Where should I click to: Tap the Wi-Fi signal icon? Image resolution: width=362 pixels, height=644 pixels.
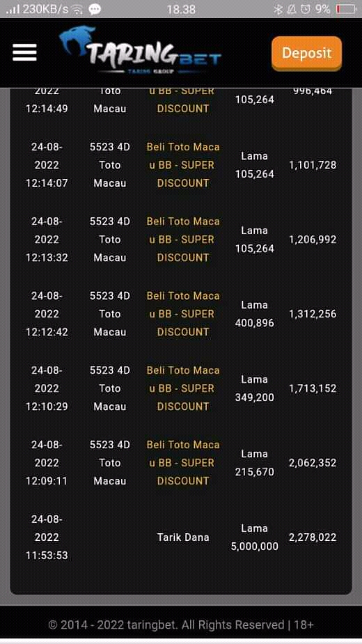77,10
